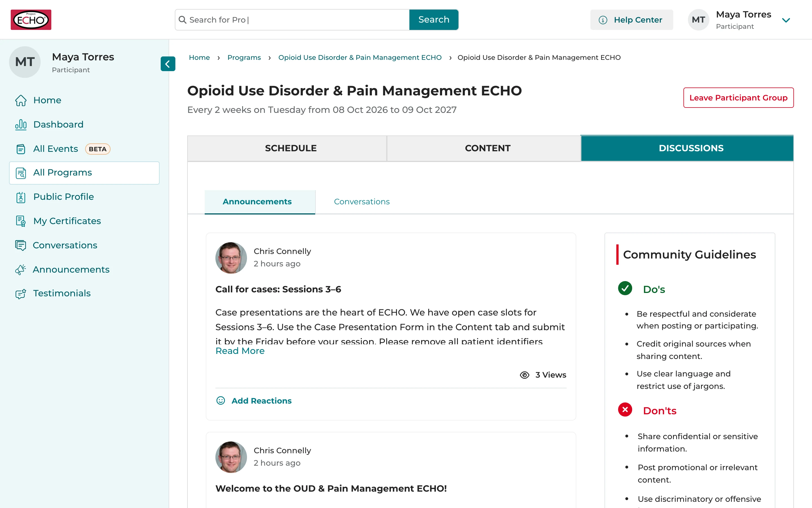Click the Help Center info icon
The height and width of the screenshot is (508, 812).
(x=603, y=20)
